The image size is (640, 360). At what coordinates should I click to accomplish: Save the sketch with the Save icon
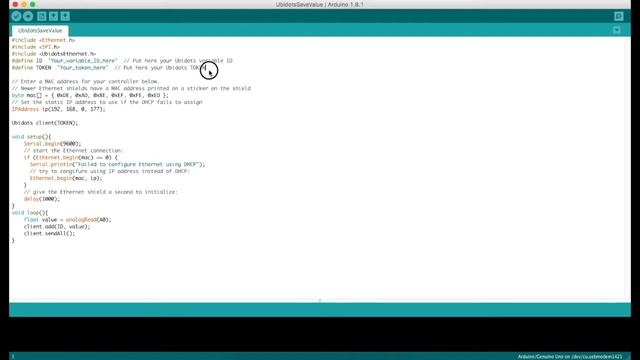(x=65, y=16)
